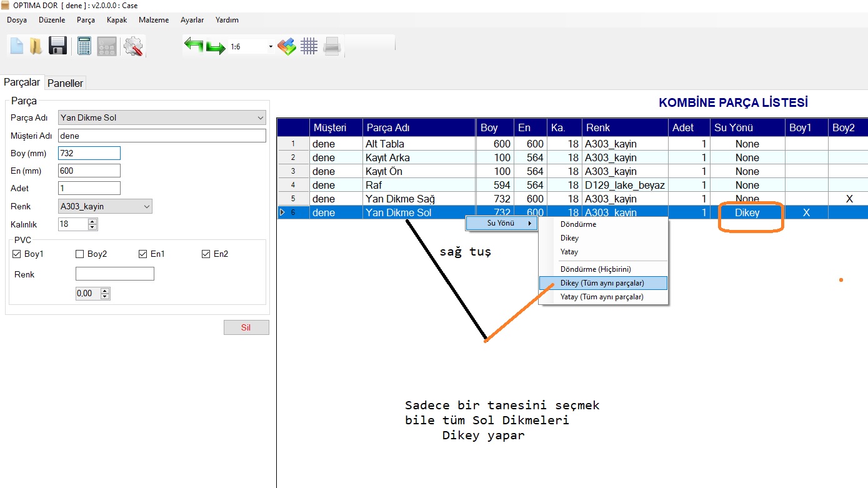Click the green right-pointing arrow icon

(216, 47)
